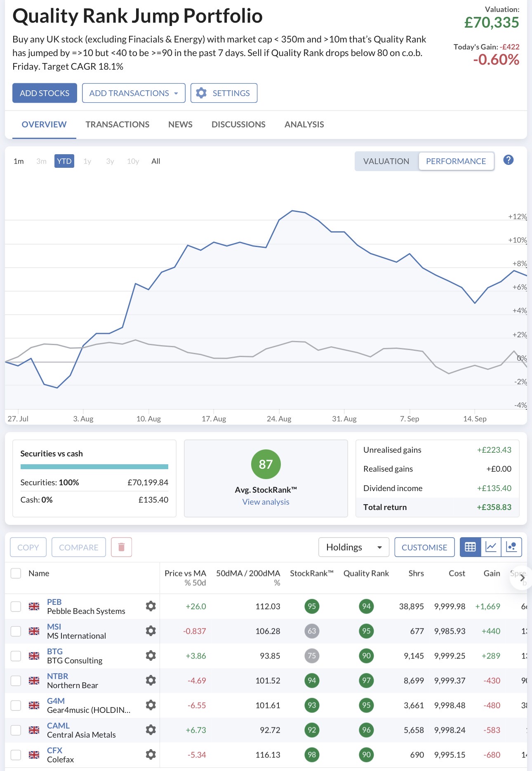Toggle chart to VALUATION mode
Image resolution: width=532 pixels, height=771 pixels.
(x=386, y=161)
